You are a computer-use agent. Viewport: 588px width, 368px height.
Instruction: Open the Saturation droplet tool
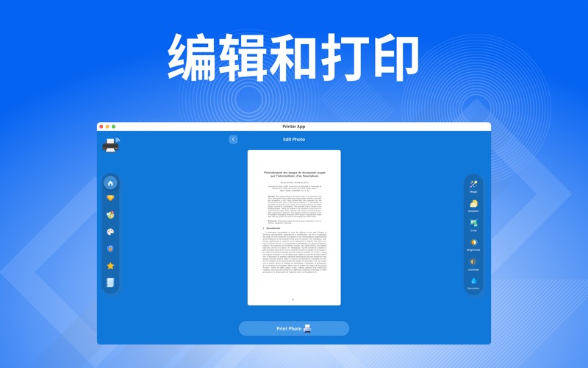point(473,283)
